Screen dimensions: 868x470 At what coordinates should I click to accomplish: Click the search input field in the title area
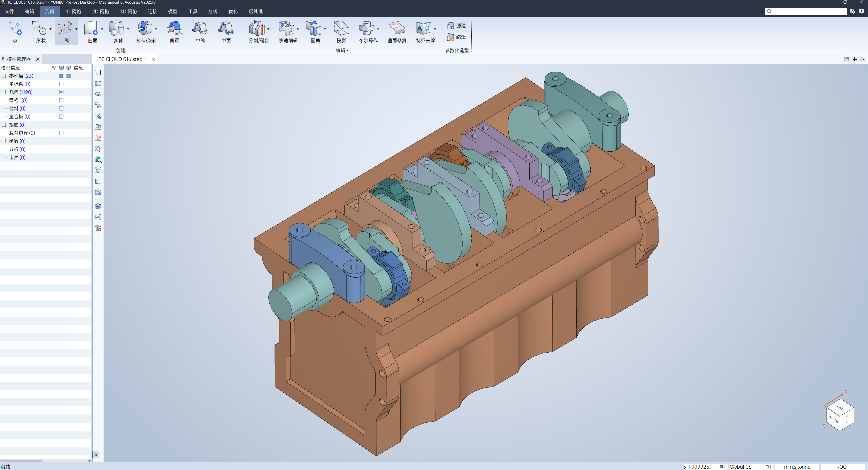(x=806, y=12)
